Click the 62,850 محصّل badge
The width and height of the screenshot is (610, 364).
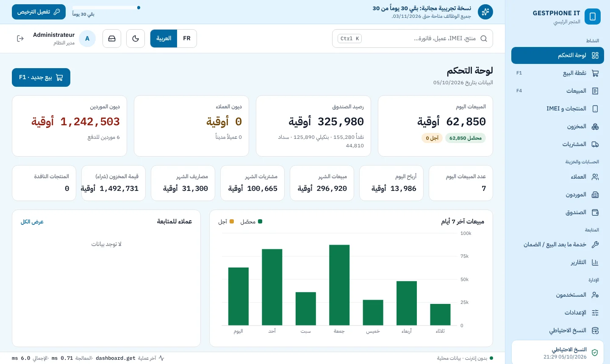pos(466,138)
